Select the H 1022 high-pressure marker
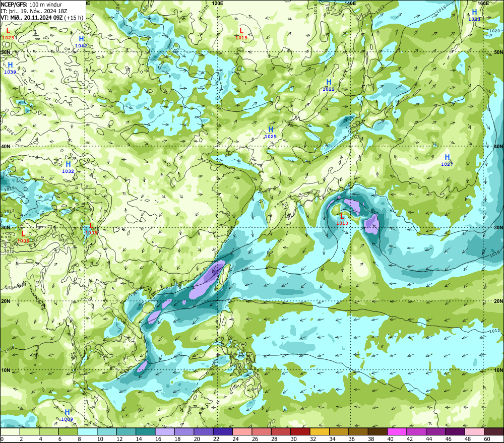This screenshot has height=443, width=504. point(329,86)
